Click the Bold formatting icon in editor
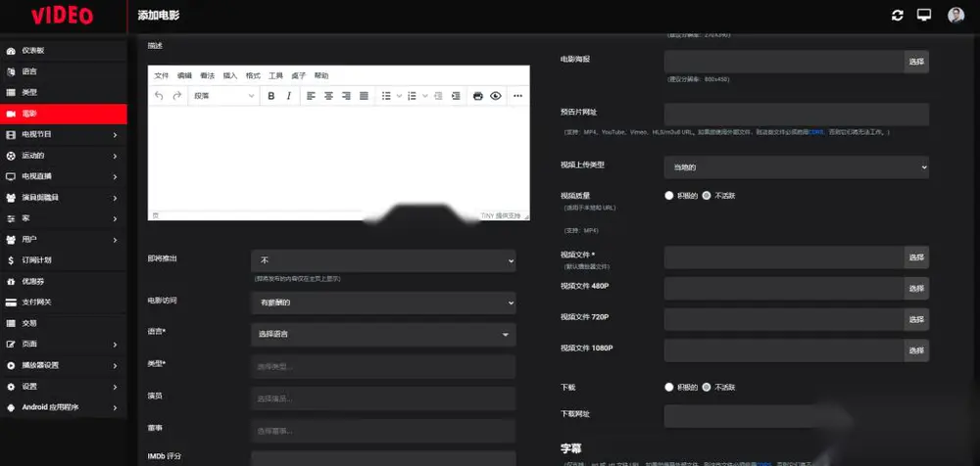 click(x=271, y=96)
